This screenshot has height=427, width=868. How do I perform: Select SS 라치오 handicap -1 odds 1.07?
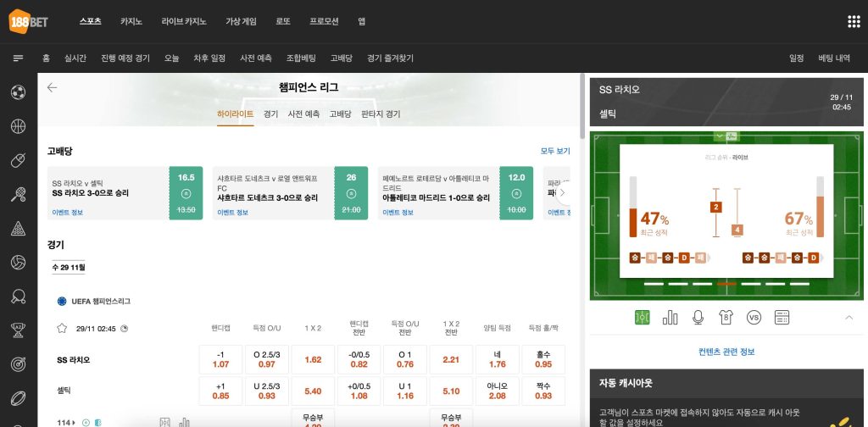click(x=220, y=359)
